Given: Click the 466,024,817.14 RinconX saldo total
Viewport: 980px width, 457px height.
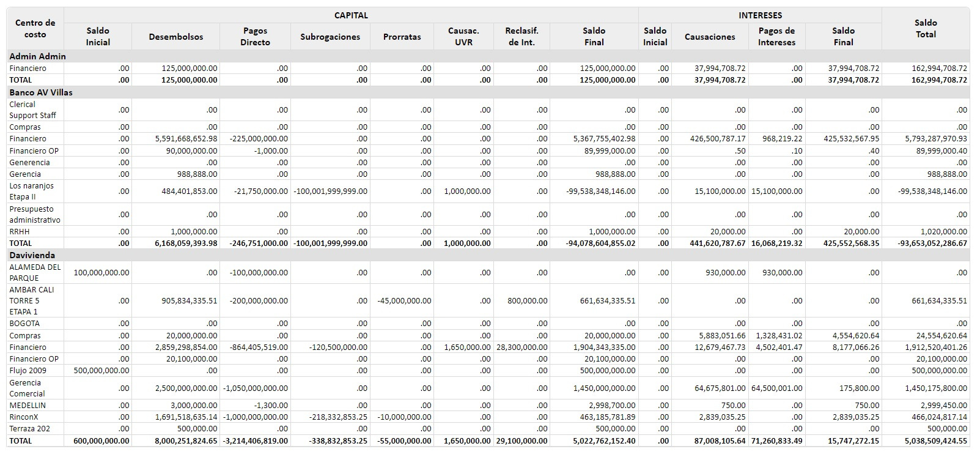Looking at the screenshot, I should tap(939, 417).
